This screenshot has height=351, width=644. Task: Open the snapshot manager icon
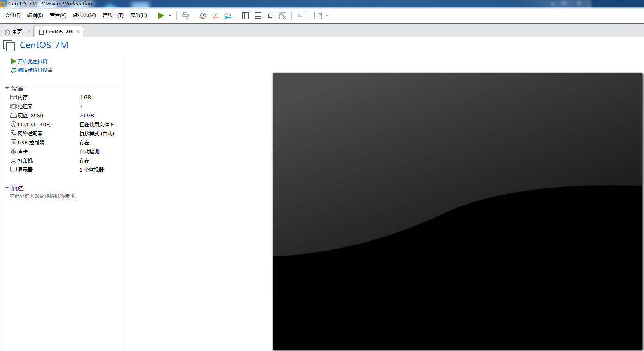228,16
